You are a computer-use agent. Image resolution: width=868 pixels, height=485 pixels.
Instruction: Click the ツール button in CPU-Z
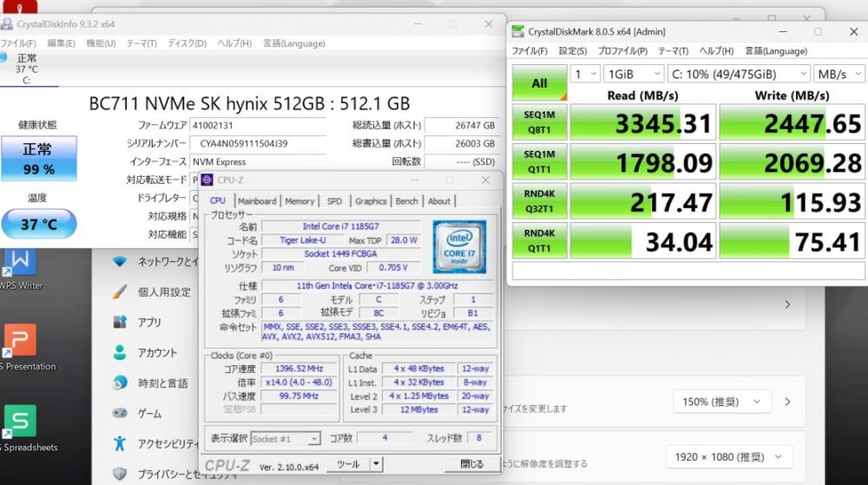tap(348, 464)
